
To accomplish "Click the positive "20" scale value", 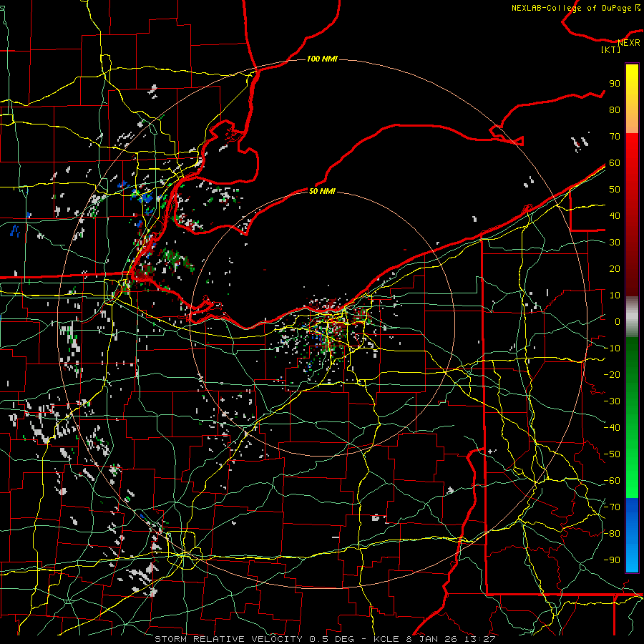I will (x=615, y=268).
